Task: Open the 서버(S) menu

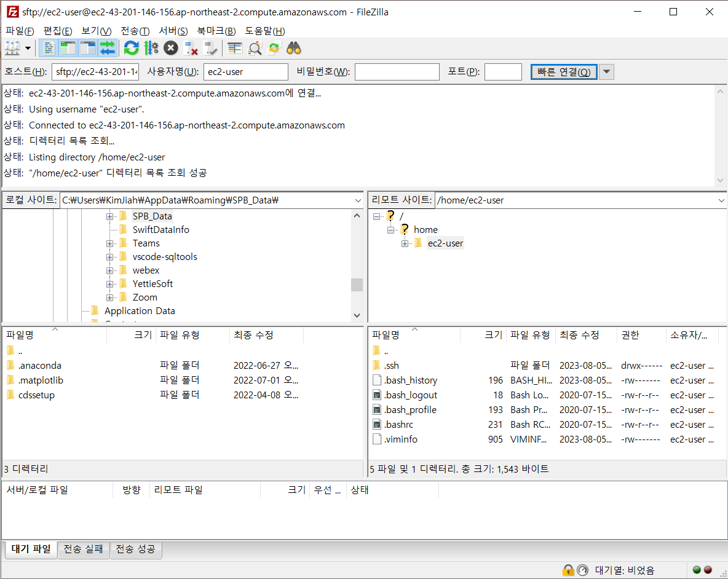Action: point(173,31)
